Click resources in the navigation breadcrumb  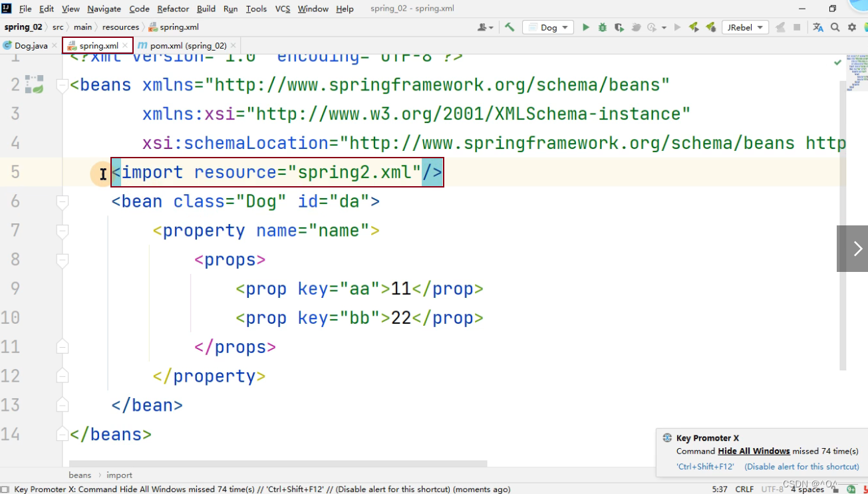tap(120, 27)
